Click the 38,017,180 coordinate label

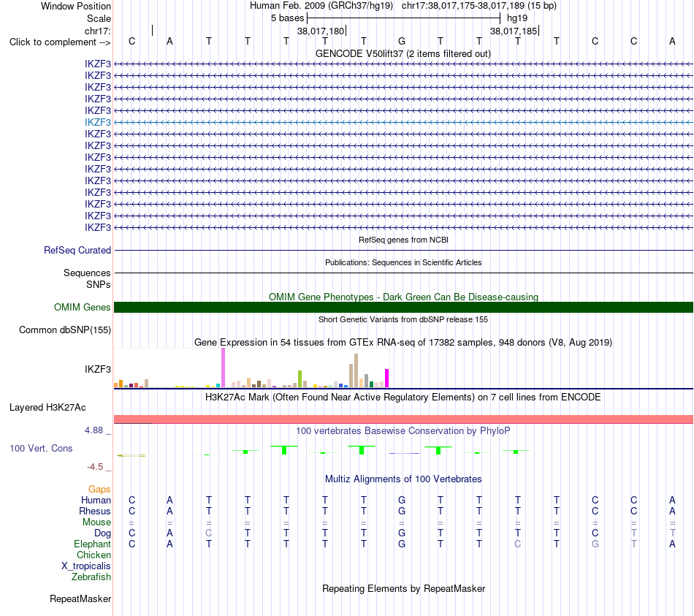[321, 31]
